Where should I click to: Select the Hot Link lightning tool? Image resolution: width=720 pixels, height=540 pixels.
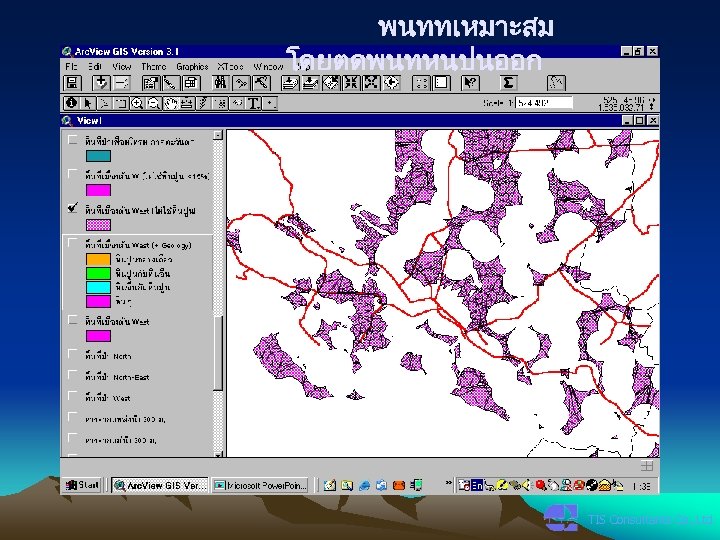pyautogui.click(x=203, y=103)
